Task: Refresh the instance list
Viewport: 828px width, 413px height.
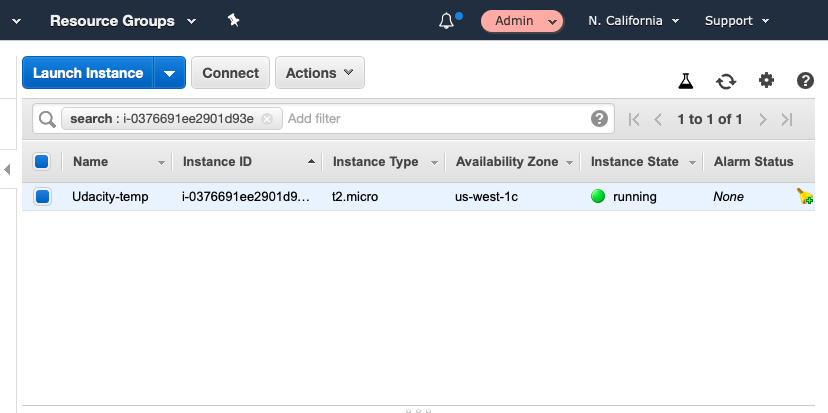Action: click(x=725, y=81)
